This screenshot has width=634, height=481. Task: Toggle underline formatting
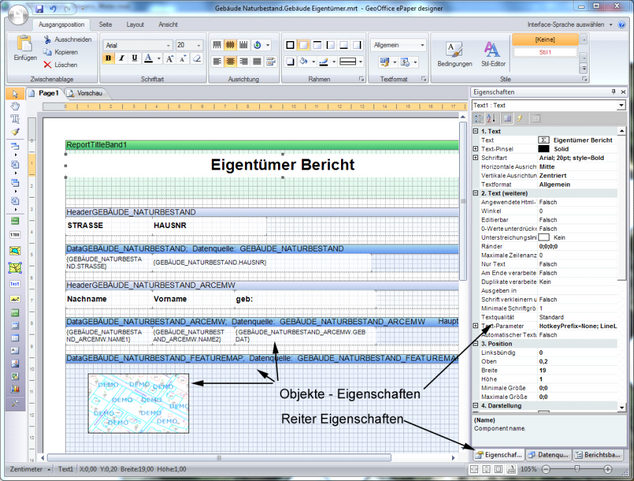click(x=133, y=60)
